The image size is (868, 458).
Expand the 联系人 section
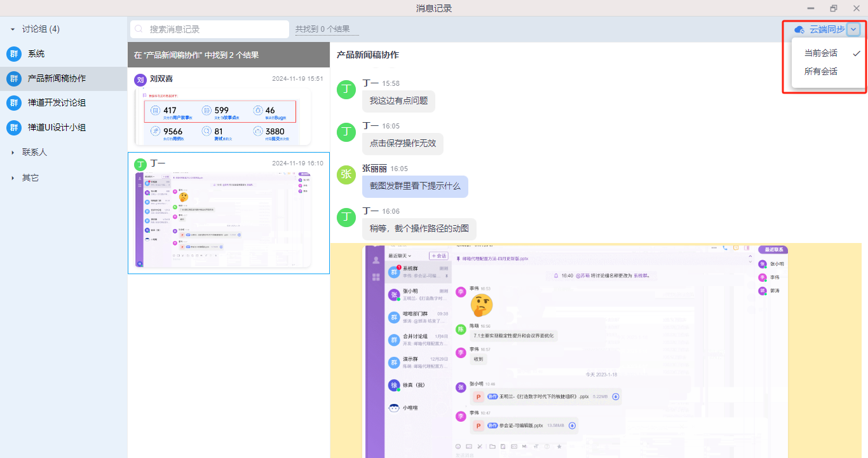(x=12, y=153)
